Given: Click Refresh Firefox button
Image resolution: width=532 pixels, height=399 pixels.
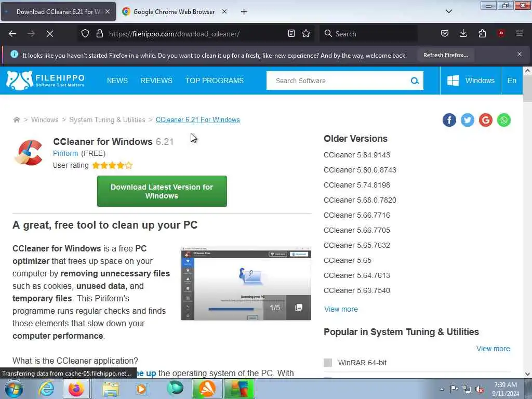Looking at the screenshot, I should [x=445, y=55].
